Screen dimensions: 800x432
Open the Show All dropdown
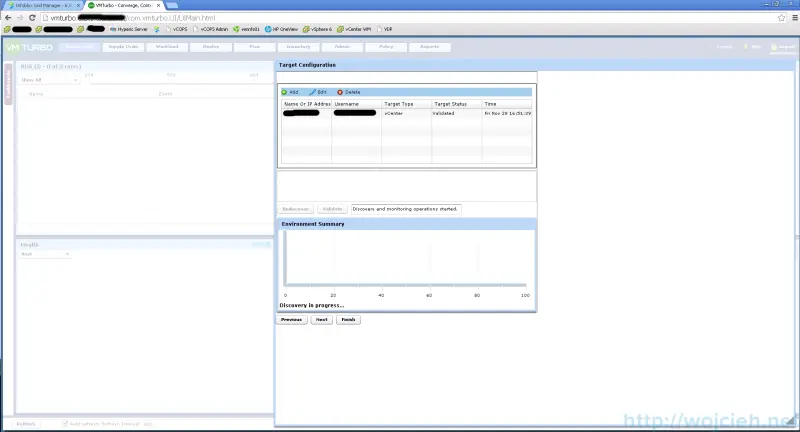coord(49,79)
